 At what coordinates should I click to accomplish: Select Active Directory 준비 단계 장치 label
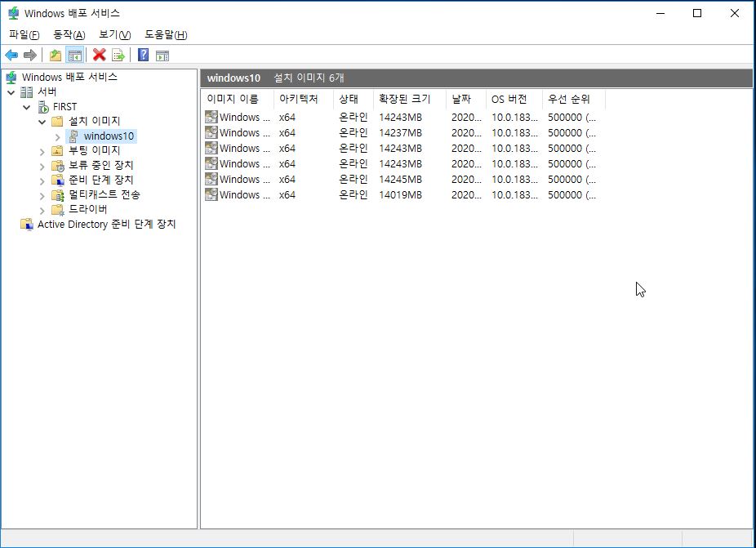[107, 225]
